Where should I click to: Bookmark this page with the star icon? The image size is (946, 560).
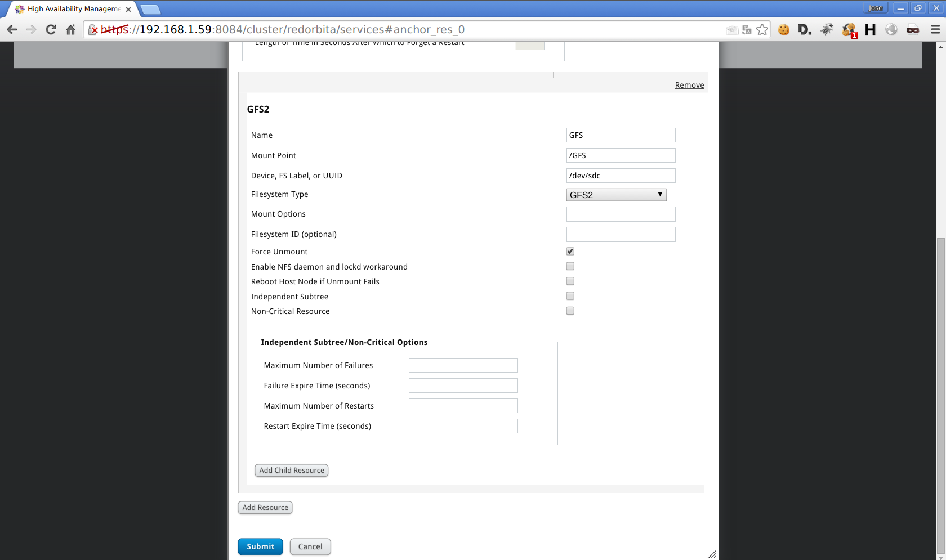coord(762,30)
